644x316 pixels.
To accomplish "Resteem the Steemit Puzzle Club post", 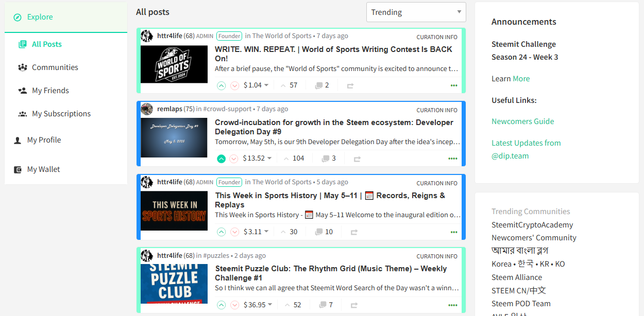I will (x=354, y=306).
